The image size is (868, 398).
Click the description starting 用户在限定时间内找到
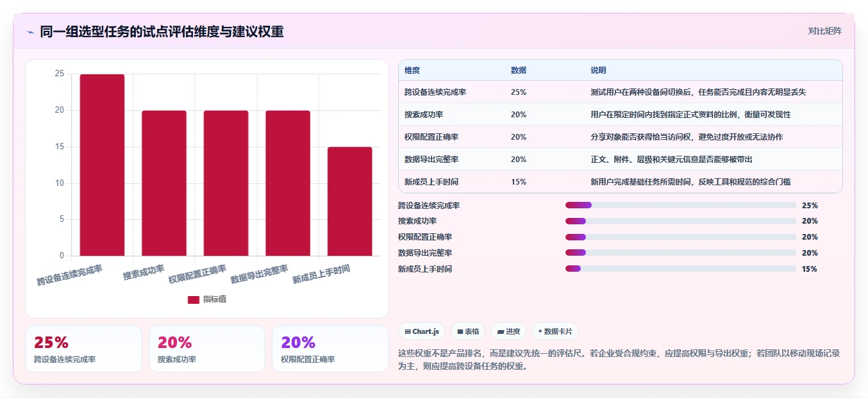pos(690,115)
